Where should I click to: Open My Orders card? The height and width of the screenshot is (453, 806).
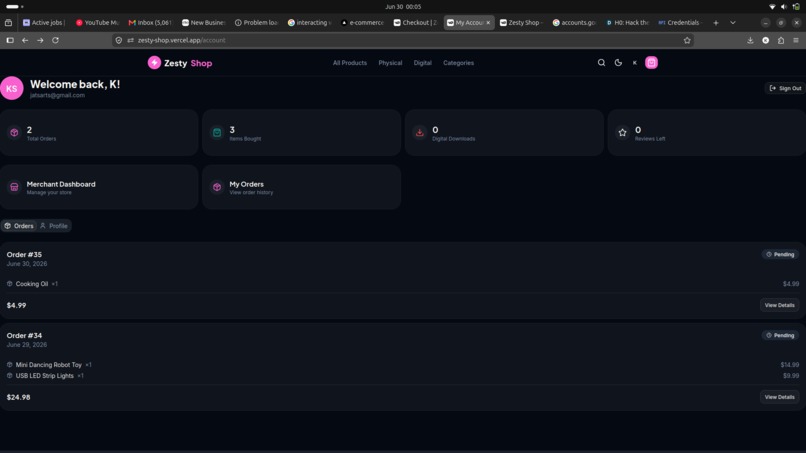pos(301,187)
